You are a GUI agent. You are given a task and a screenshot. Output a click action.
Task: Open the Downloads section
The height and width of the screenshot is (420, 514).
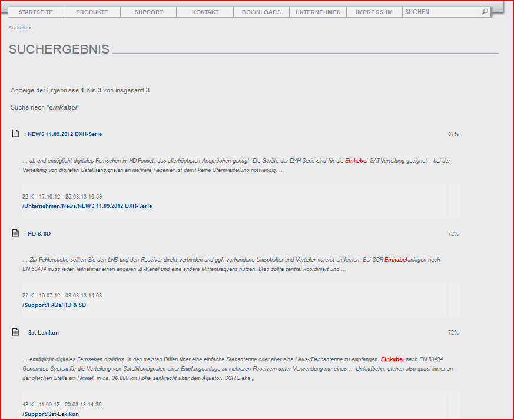pos(261,12)
